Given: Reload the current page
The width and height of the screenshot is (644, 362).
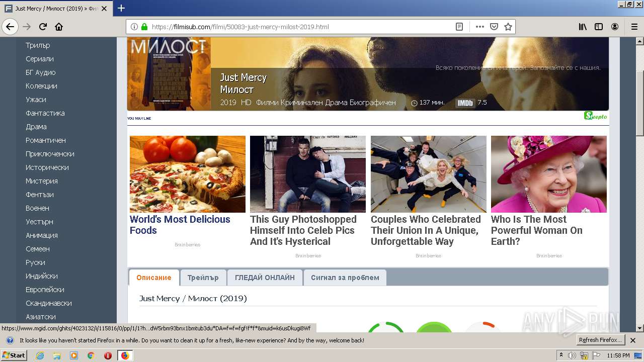Looking at the screenshot, I should pyautogui.click(x=43, y=27).
